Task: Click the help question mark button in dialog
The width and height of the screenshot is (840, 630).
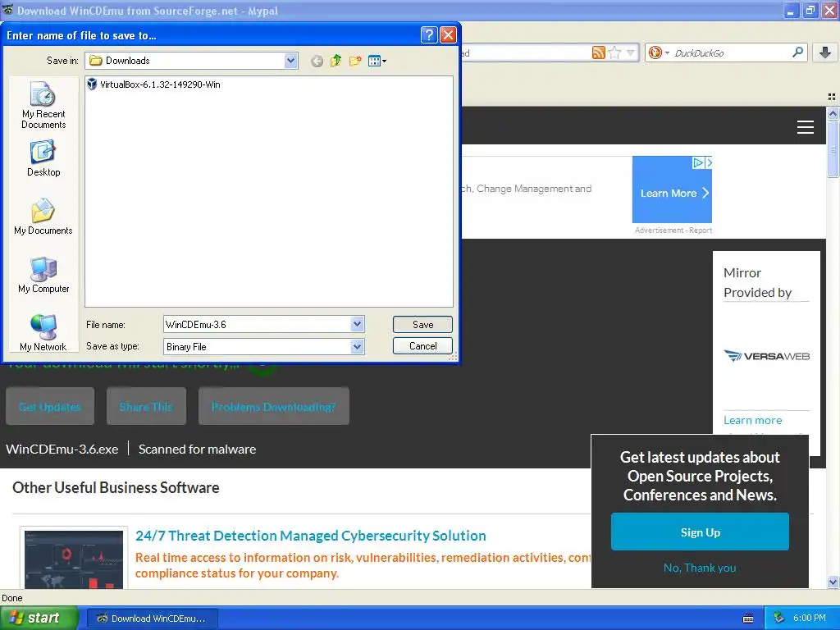Action: click(x=429, y=35)
